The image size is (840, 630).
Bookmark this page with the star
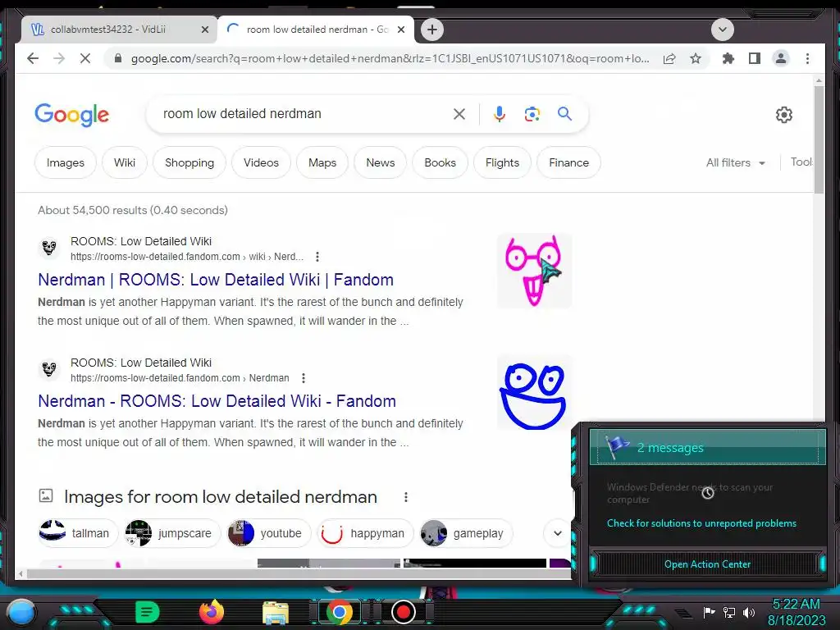[696, 58]
